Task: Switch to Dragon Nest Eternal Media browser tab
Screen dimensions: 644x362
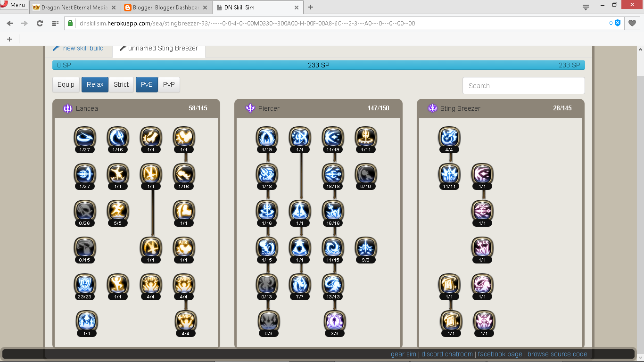Action: tap(74, 7)
